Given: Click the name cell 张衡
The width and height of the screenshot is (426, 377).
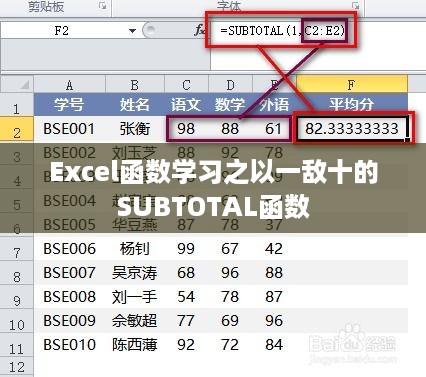Looking at the screenshot, I should [x=134, y=129].
